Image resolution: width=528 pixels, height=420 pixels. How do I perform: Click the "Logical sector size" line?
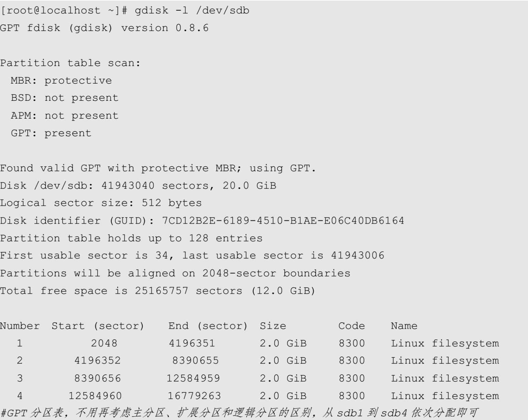101,203
